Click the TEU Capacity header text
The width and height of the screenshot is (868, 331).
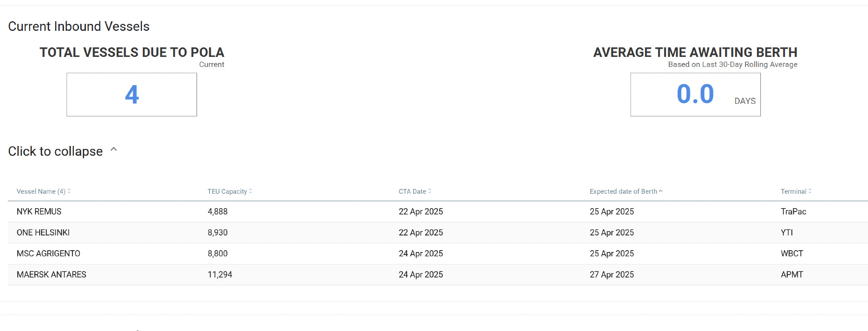click(x=227, y=192)
